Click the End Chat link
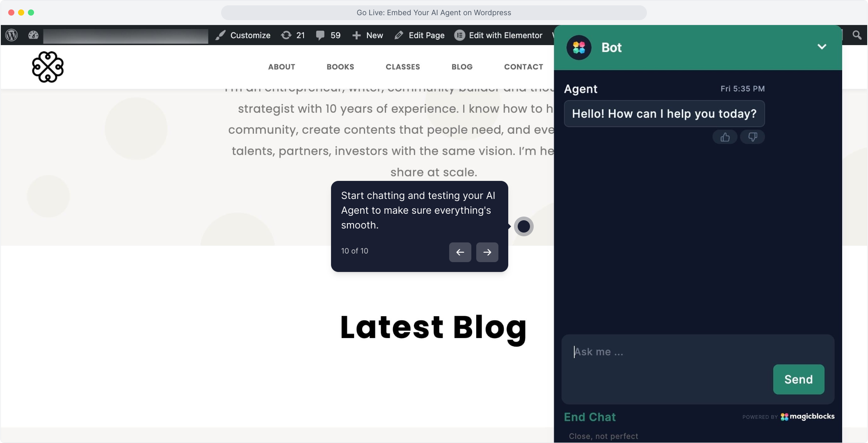868x443 pixels. pyautogui.click(x=589, y=417)
